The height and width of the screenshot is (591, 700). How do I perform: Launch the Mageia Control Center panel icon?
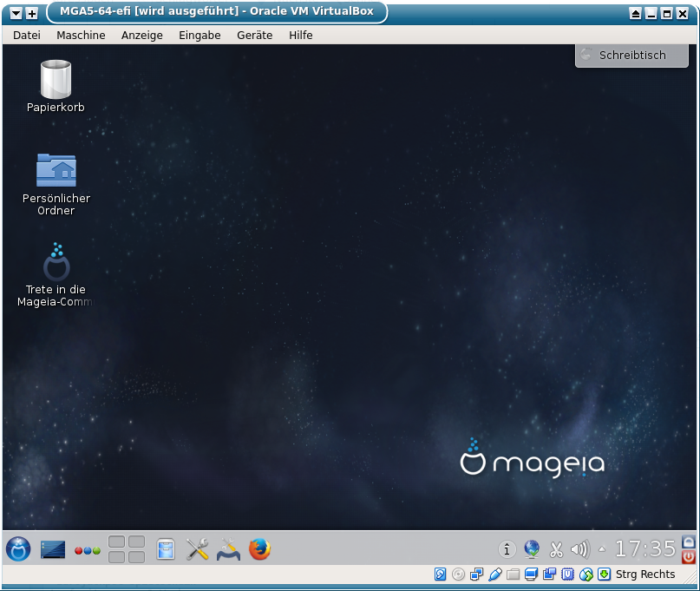pos(228,549)
